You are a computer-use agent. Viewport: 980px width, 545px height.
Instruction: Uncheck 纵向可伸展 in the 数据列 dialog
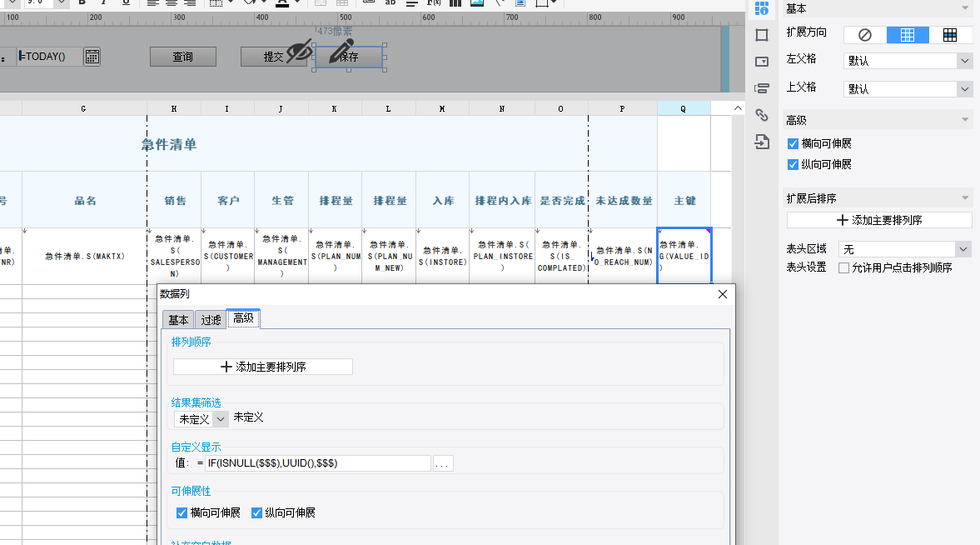coord(256,513)
